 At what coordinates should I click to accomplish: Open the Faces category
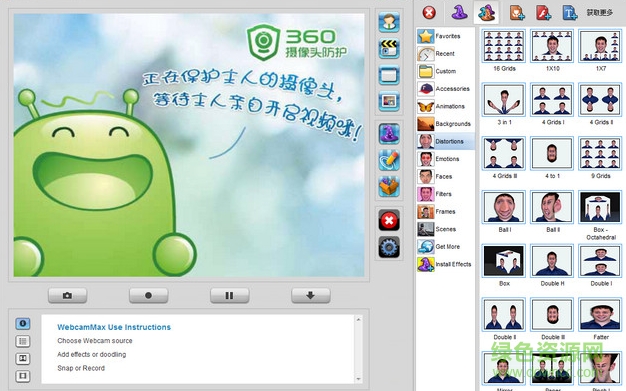point(446,177)
